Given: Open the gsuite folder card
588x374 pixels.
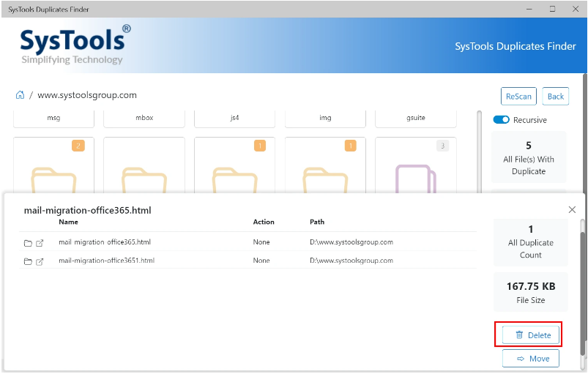Looking at the screenshot, I should 416,119.
